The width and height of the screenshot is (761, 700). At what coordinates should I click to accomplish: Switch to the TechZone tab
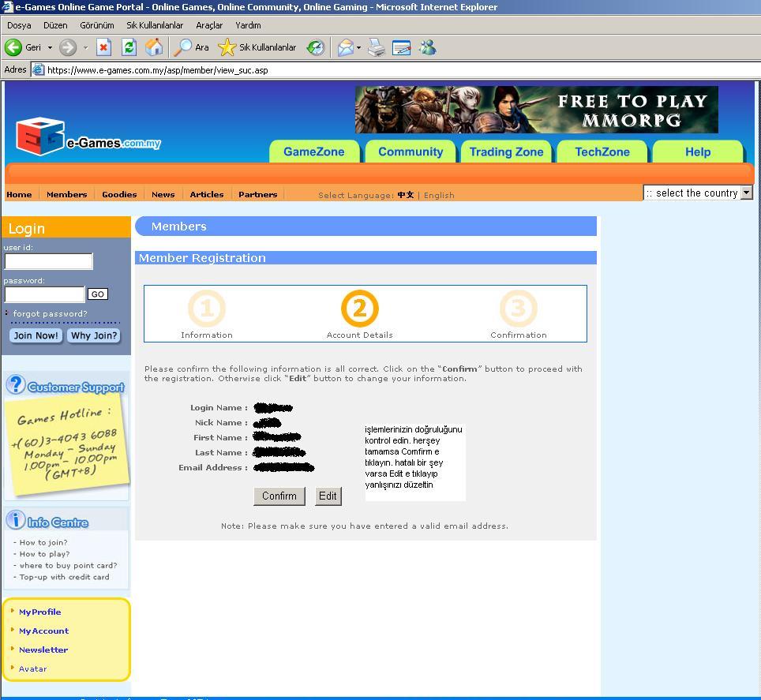point(602,152)
